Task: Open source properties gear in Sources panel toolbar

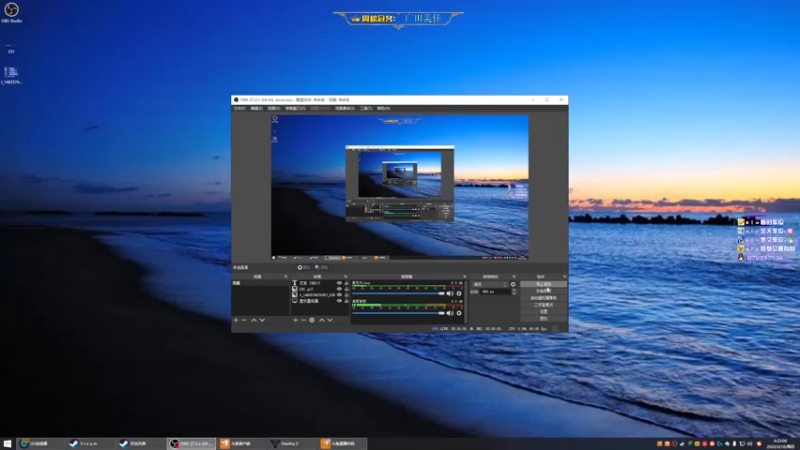Action: point(312,320)
